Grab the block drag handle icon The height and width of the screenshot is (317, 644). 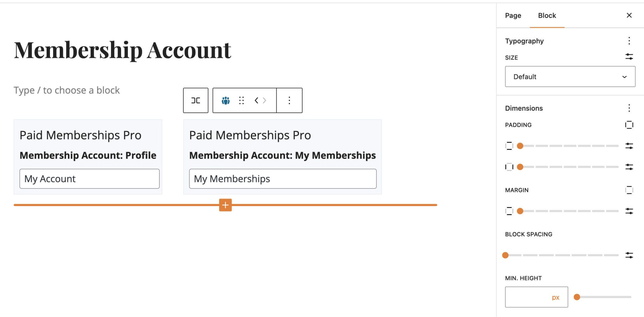pos(241,100)
